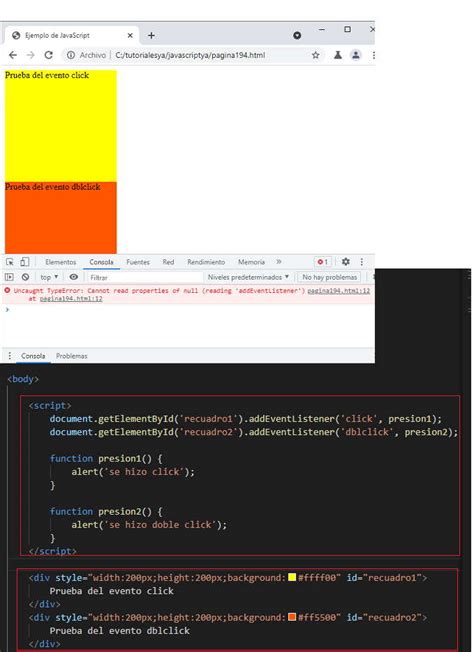Screen dimensions: 474x652
Task: Click the browser back arrow
Action: tap(13, 55)
